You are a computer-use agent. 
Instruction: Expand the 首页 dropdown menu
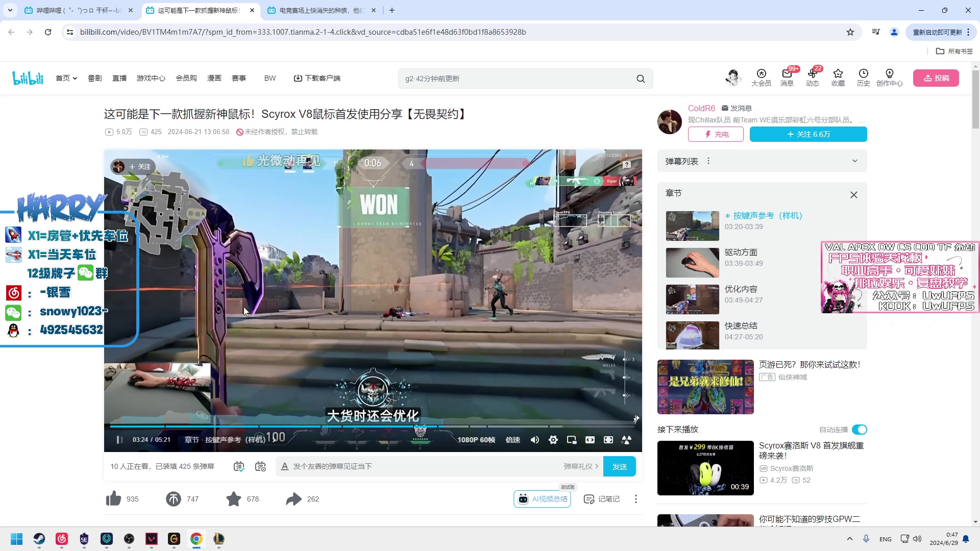coord(66,78)
